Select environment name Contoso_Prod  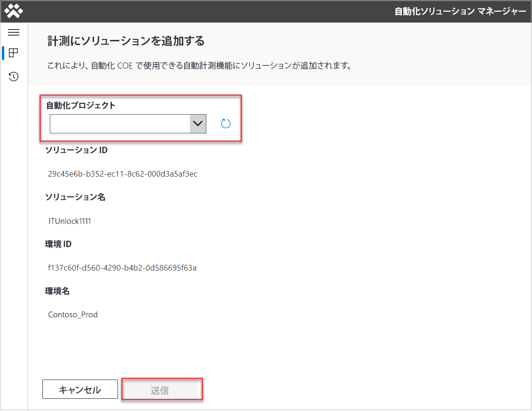click(x=72, y=315)
